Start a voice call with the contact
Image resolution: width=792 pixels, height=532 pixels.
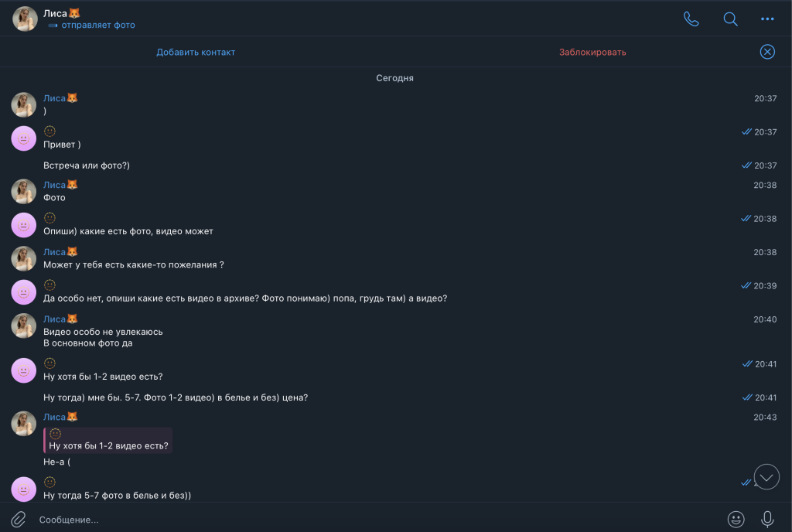[691, 19]
